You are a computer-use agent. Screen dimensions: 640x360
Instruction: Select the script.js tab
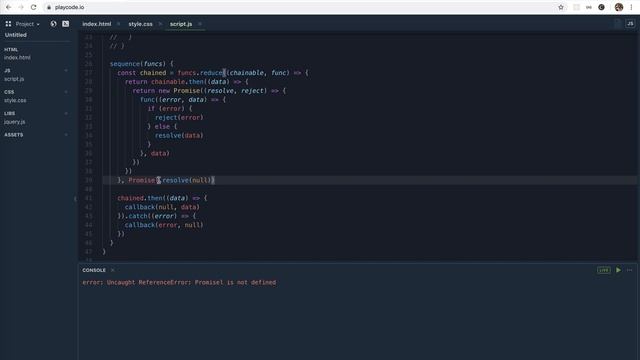[181, 24]
